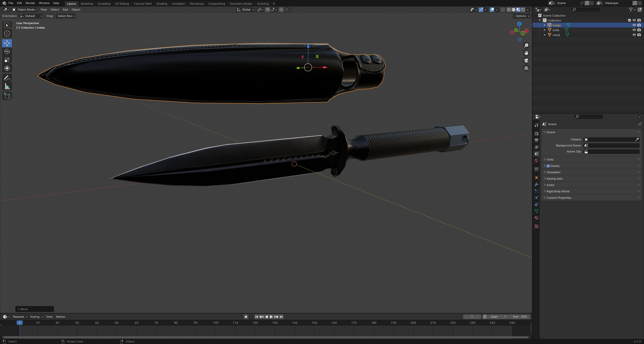Open the Physics properties tab
The height and width of the screenshot is (344, 644).
point(536,198)
